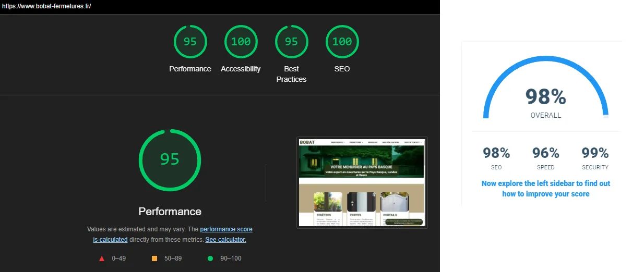Click the SEO score gauge 100

click(x=342, y=41)
